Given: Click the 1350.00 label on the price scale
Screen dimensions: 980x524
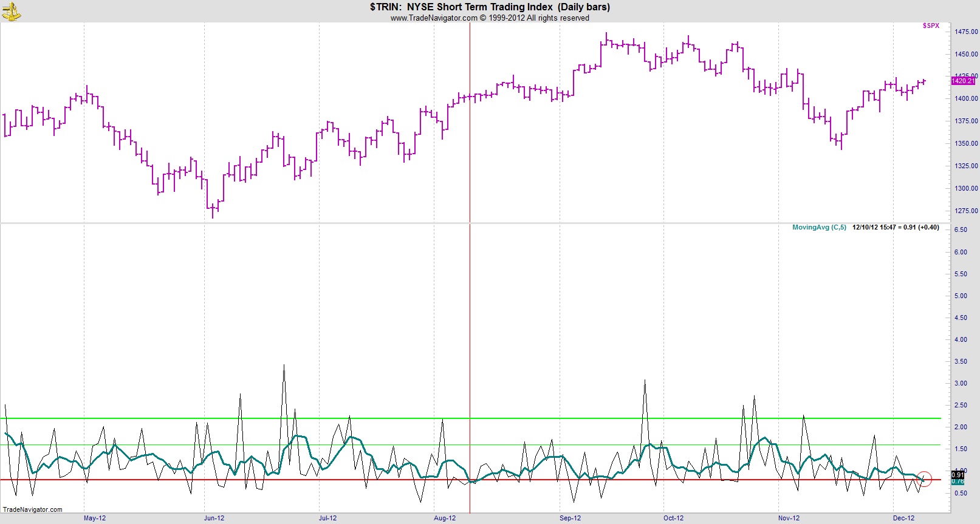Looking at the screenshot, I should point(966,143).
